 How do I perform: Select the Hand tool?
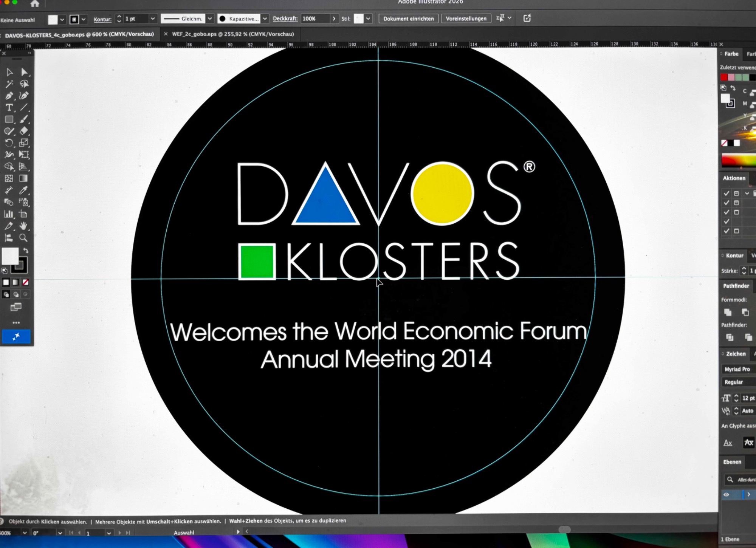23,226
